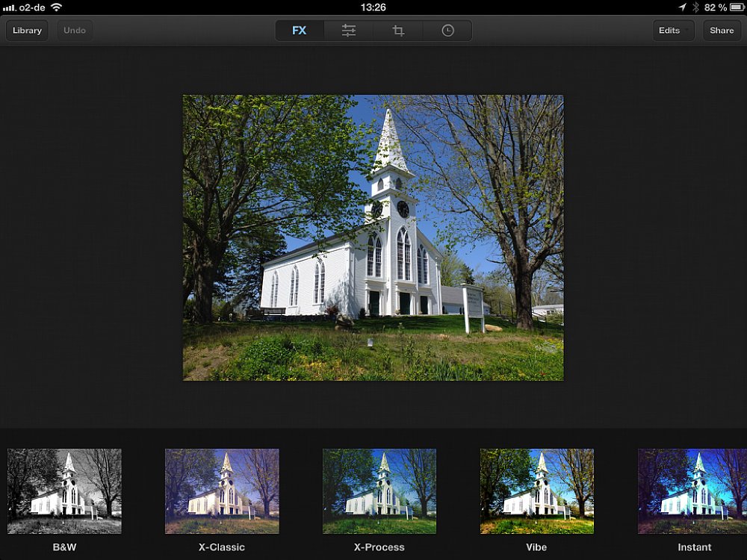Tap the main church photo preview
Image resolution: width=747 pixels, height=560 pixels.
click(x=373, y=237)
